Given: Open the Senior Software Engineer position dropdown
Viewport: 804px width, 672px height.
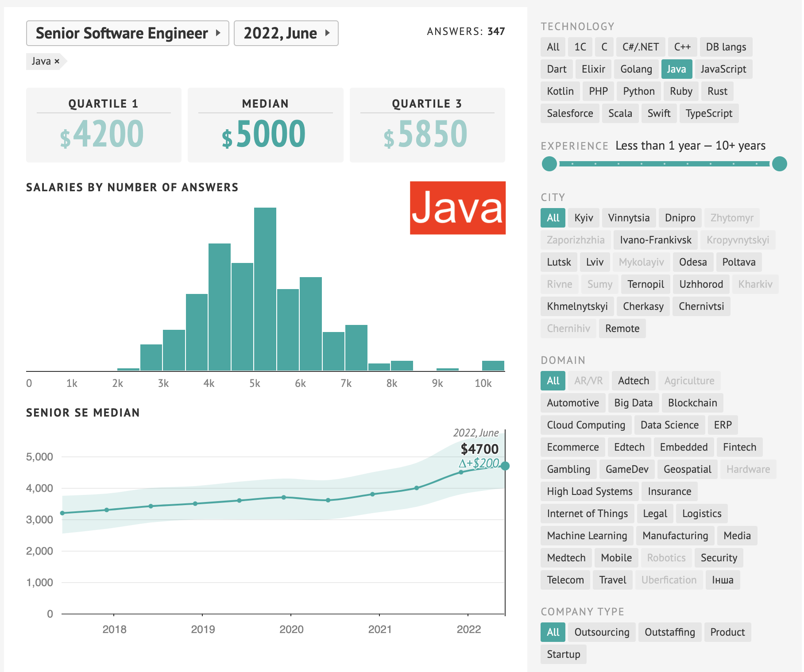Looking at the screenshot, I should (128, 33).
